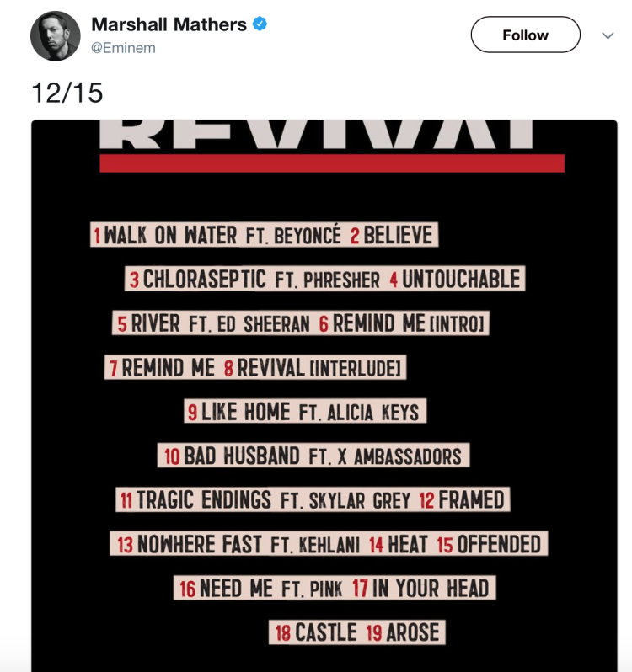Click Tragic Endings ft. Skylar Grey
The image size is (632, 672).
(264, 500)
